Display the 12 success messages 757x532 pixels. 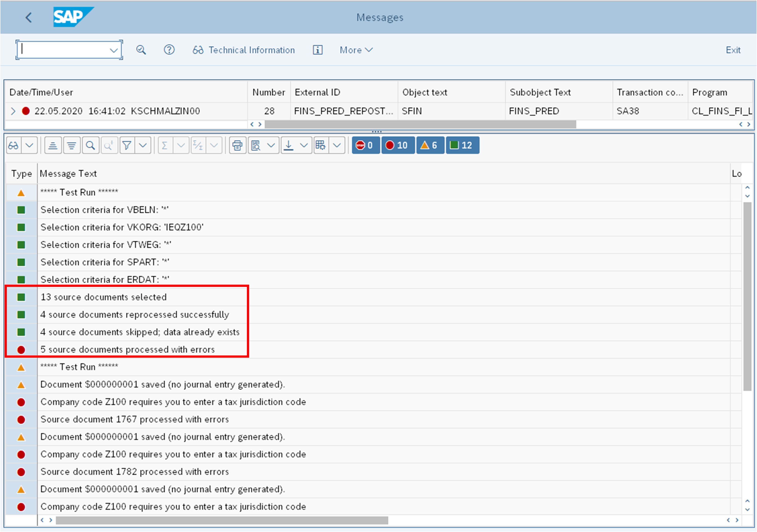tap(462, 145)
